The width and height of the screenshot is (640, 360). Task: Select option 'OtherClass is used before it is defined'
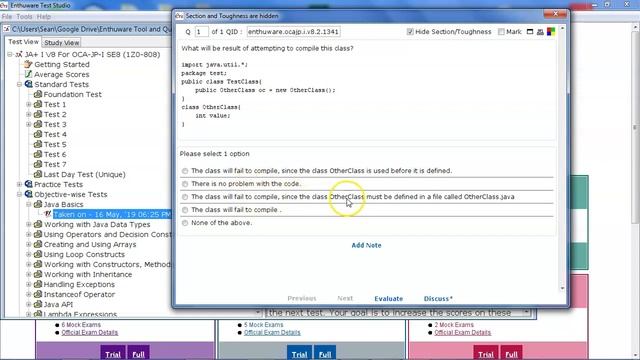(x=185, y=171)
